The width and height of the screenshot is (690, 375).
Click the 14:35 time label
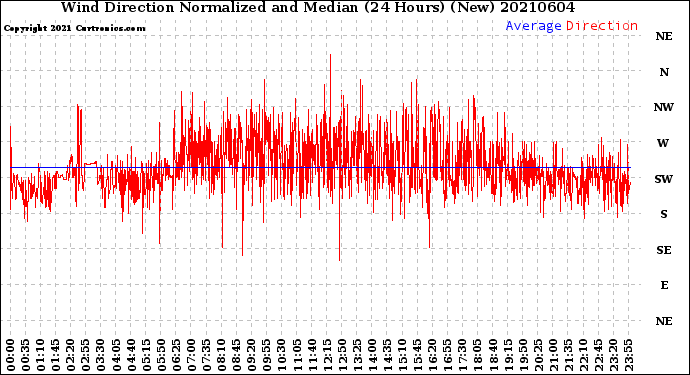[x=387, y=355]
